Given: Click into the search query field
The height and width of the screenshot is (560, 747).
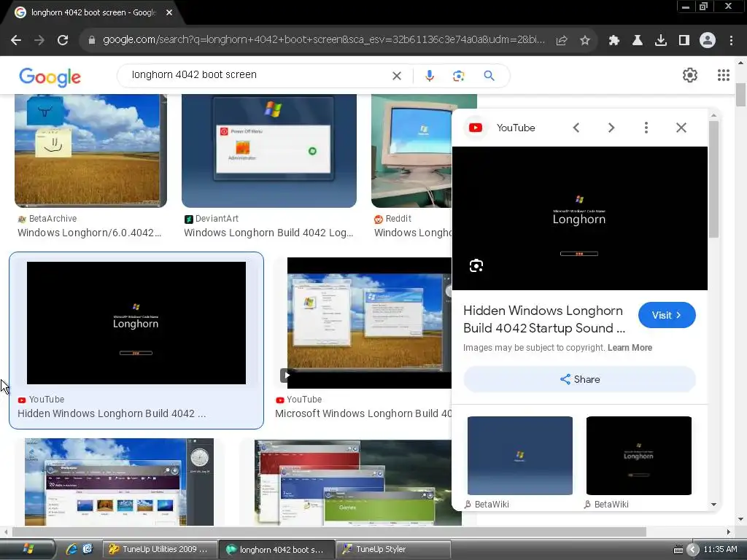Looking at the screenshot, I should point(258,75).
